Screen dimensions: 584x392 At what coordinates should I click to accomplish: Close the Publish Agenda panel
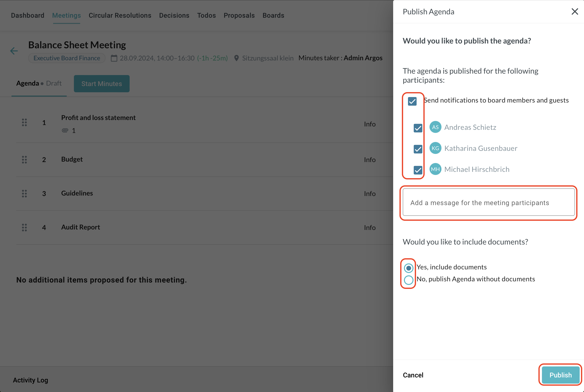(x=574, y=11)
